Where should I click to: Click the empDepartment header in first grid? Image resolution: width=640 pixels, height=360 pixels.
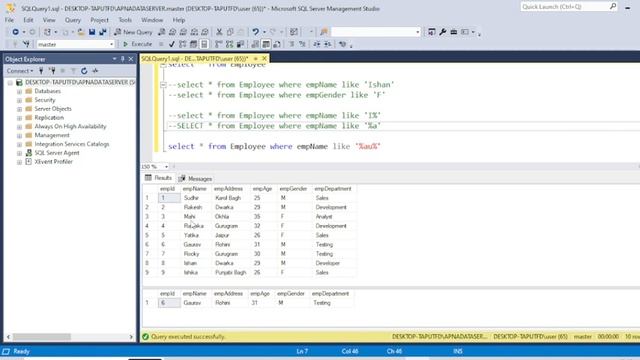[333, 189]
